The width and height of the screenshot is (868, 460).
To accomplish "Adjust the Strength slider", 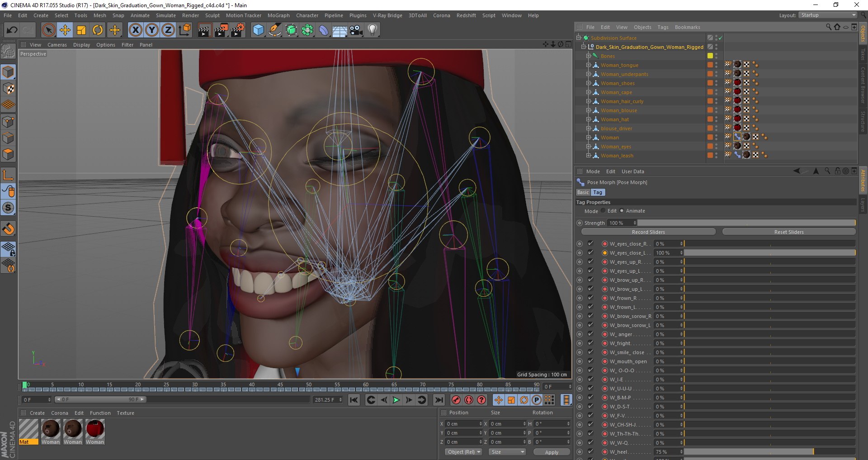I will [x=746, y=223].
